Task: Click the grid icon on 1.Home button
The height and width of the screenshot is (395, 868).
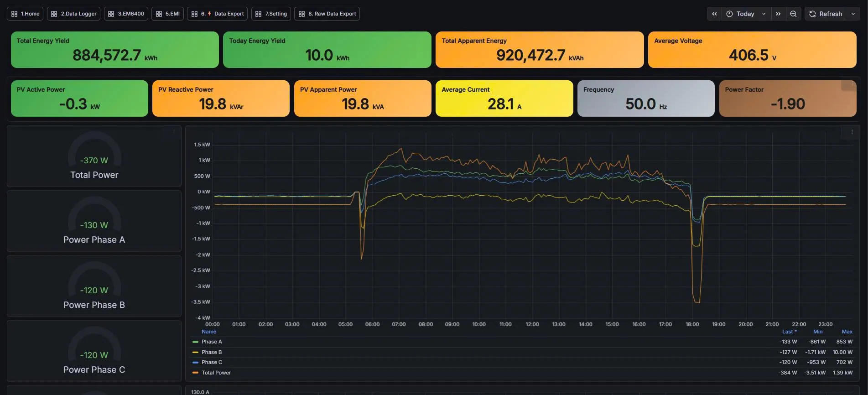Action: click(15, 14)
